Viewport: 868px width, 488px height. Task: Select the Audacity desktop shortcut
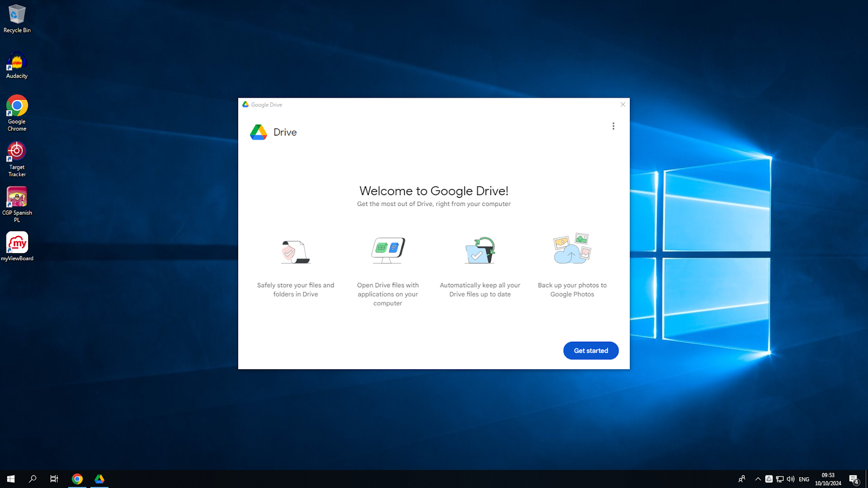17,66
